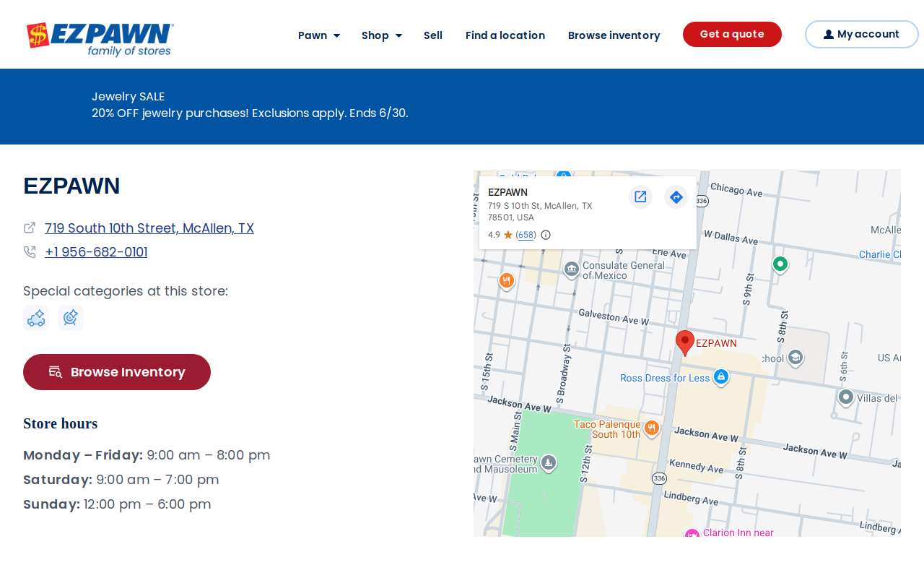Open My account
924x578 pixels.
[x=862, y=34]
